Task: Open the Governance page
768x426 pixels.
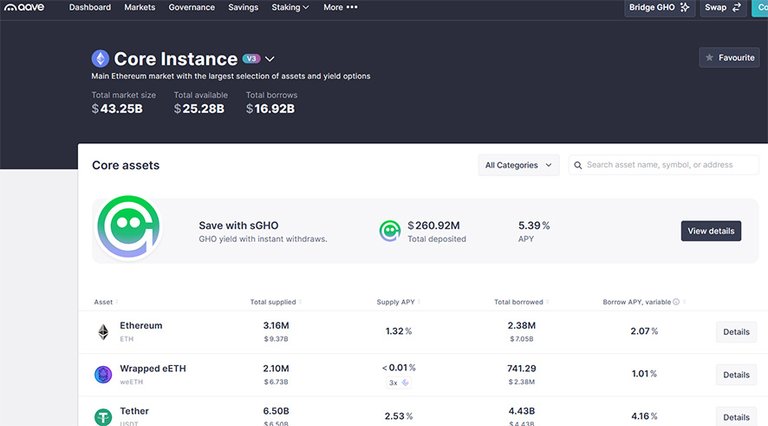Action: pos(191,8)
